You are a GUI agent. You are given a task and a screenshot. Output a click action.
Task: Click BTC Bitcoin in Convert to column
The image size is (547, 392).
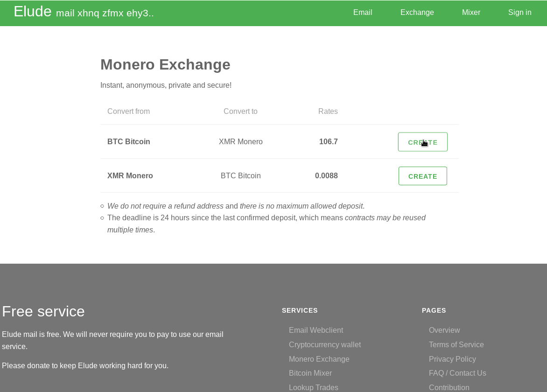click(241, 176)
